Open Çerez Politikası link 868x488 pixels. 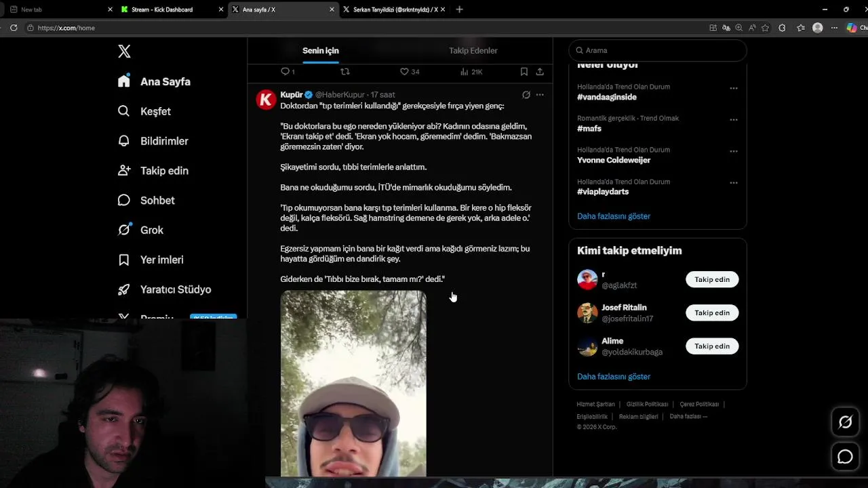tap(699, 405)
